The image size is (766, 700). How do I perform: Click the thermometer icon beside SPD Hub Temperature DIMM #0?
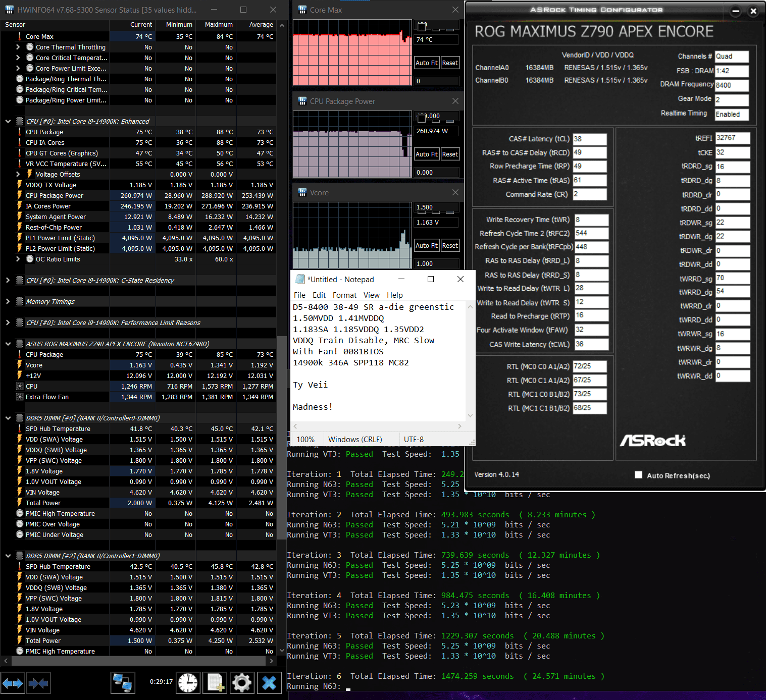(20, 428)
